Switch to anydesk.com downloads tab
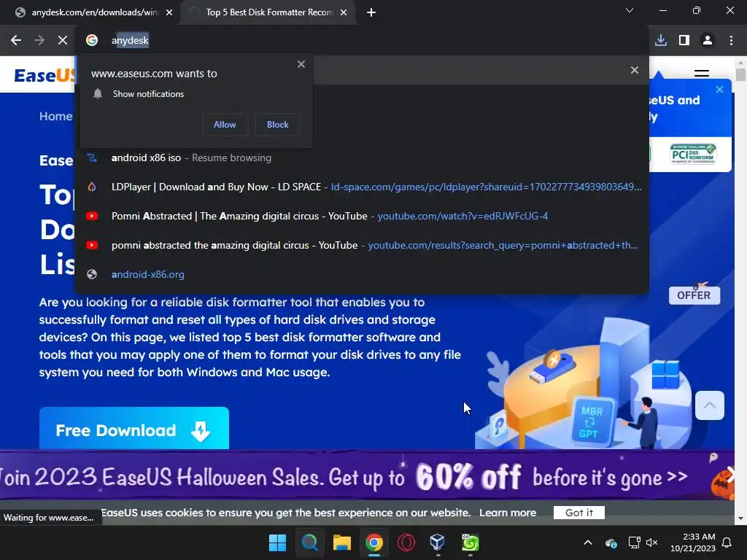This screenshot has height=560, width=747. point(94,12)
